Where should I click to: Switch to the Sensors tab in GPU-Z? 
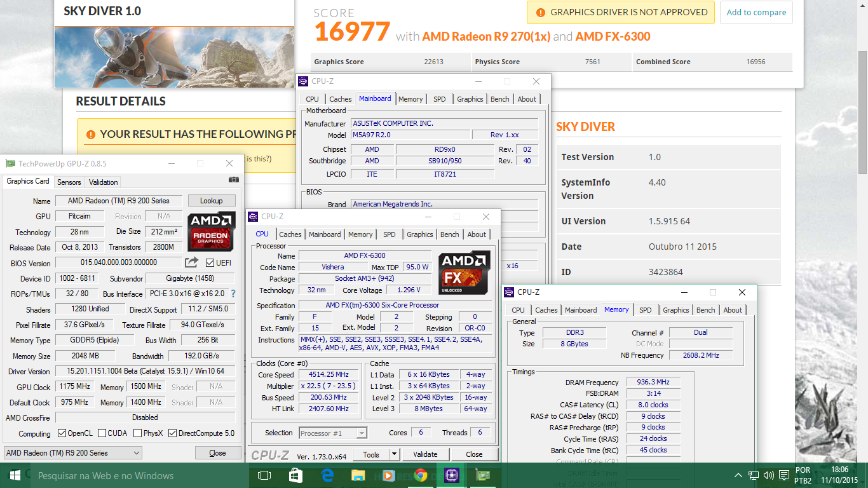[x=69, y=182]
